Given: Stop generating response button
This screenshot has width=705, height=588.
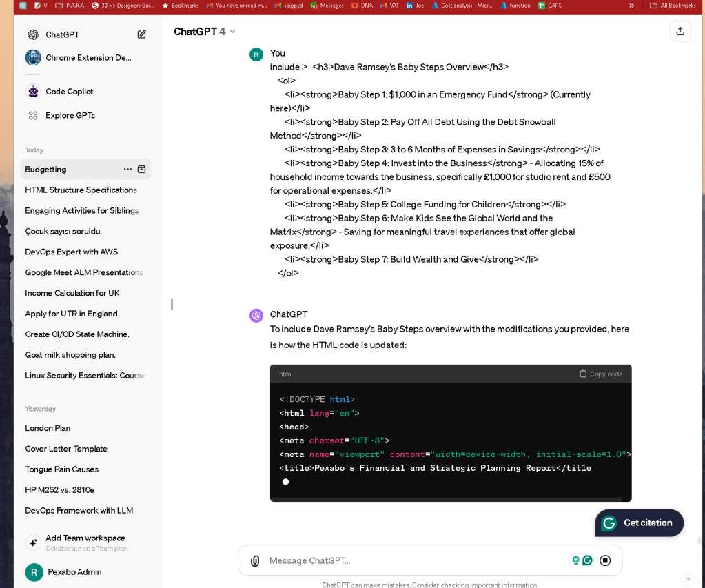Looking at the screenshot, I should pyautogui.click(x=605, y=560).
